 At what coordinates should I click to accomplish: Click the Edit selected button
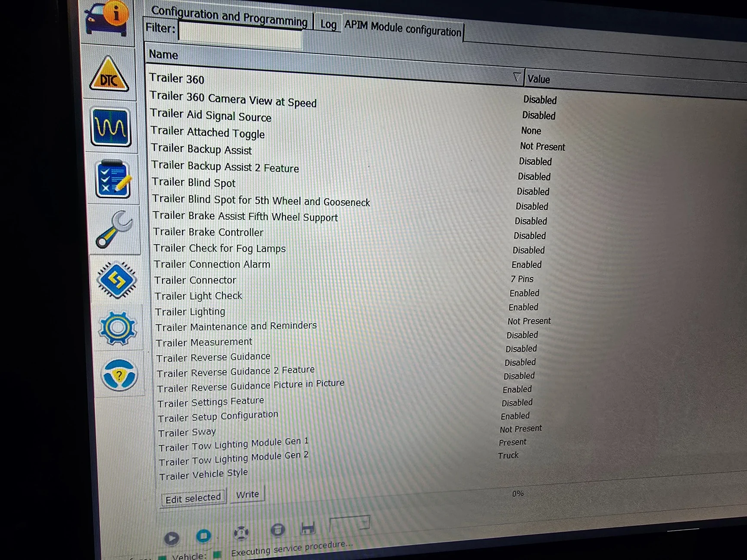[193, 498]
